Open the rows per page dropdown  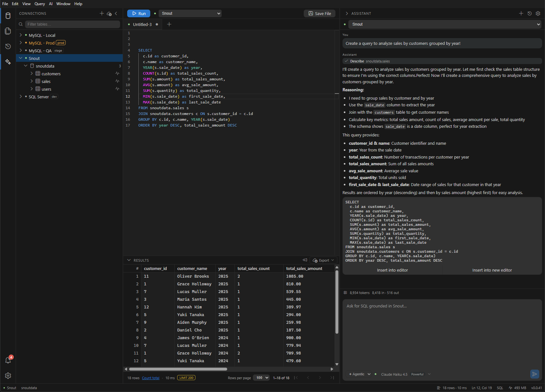pos(261,378)
